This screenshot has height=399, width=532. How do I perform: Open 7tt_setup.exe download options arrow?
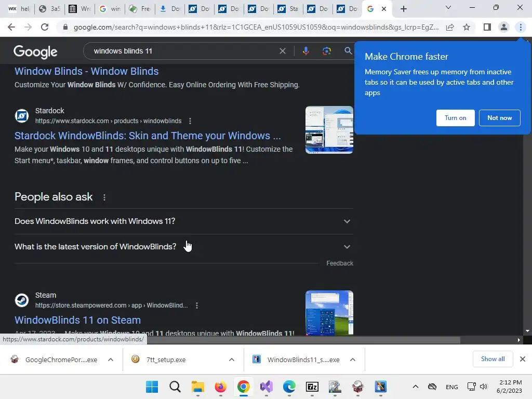pyautogui.click(x=232, y=360)
